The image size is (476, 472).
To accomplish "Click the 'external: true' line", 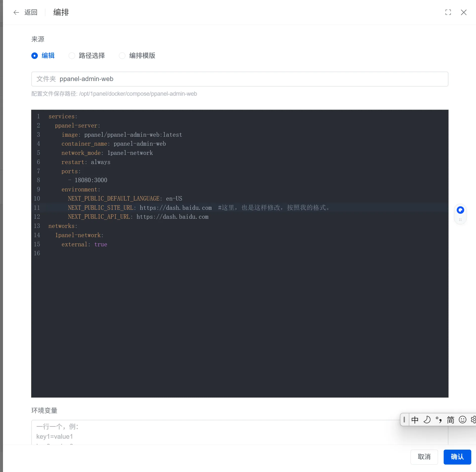I will (x=84, y=244).
